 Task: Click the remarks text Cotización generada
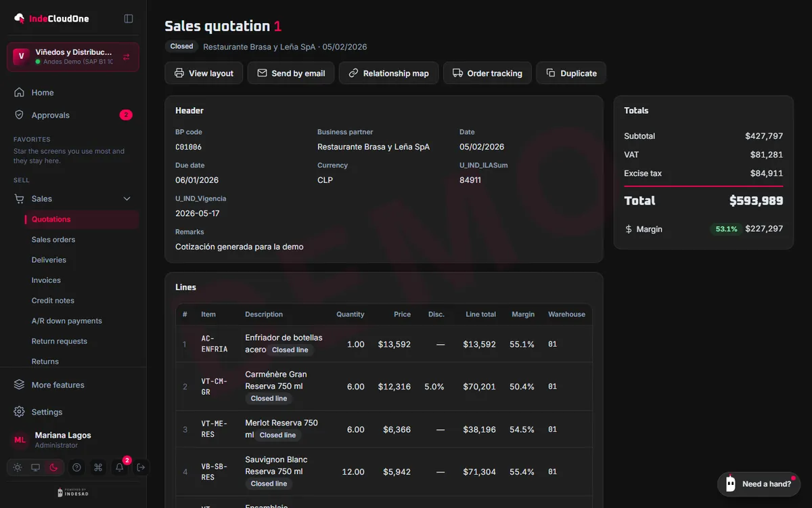click(x=240, y=247)
